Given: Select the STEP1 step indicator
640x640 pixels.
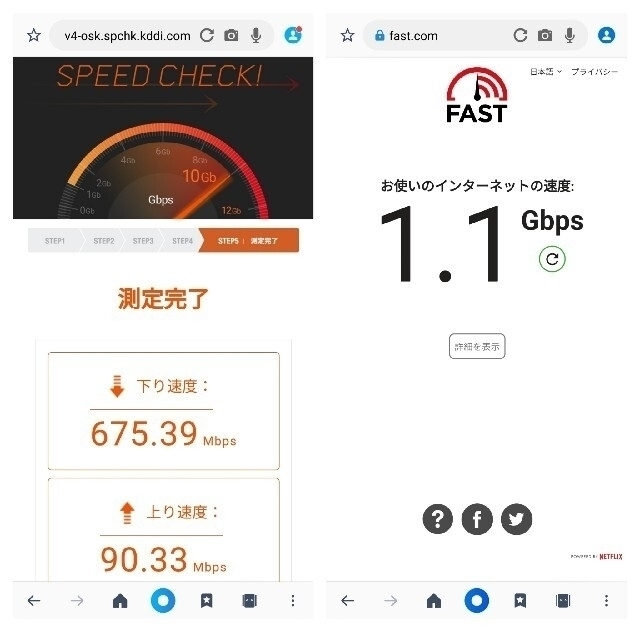Looking at the screenshot, I should coord(55,241).
